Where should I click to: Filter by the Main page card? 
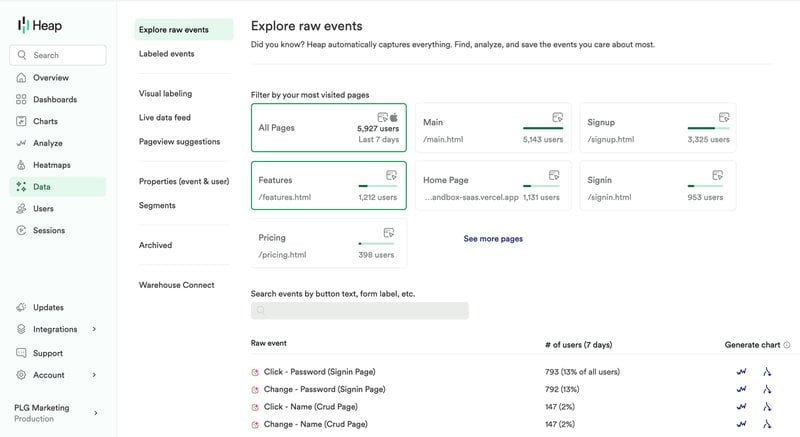[x=493, y=127]
